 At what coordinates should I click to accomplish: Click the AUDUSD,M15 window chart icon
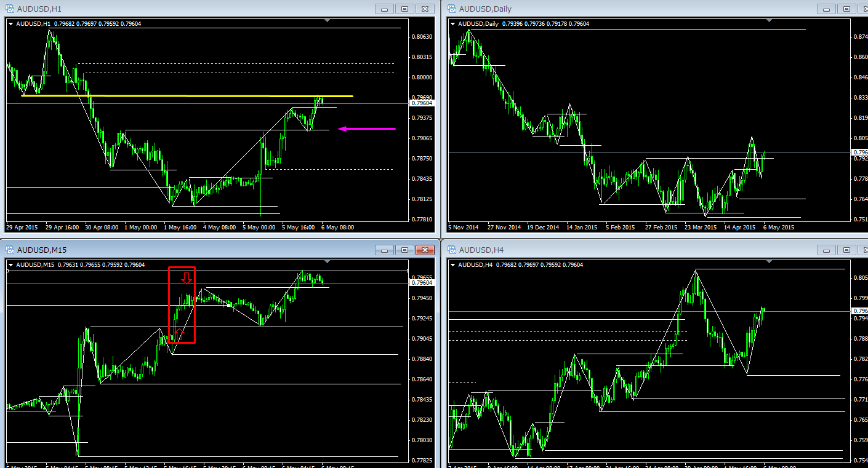(x=10, y=250)
